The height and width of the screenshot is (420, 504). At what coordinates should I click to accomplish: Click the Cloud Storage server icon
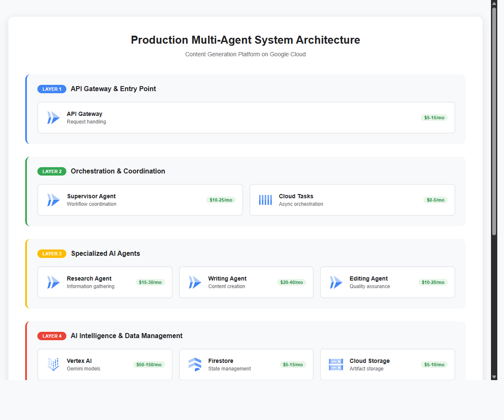336,365
